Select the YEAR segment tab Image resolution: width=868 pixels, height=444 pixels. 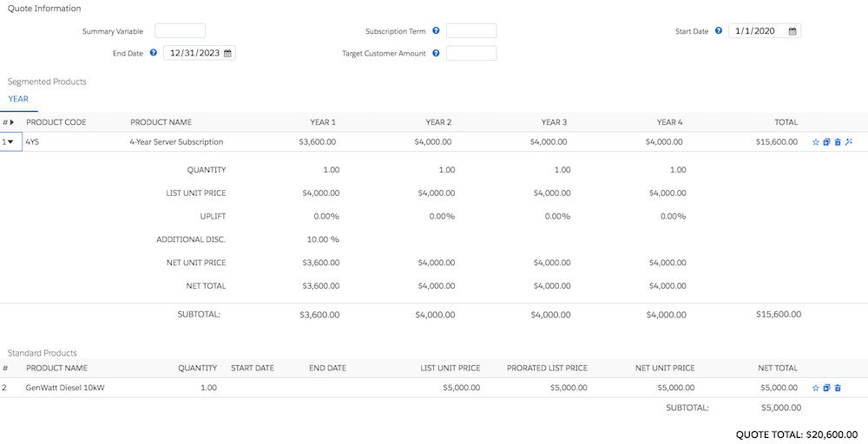(18, 99)
